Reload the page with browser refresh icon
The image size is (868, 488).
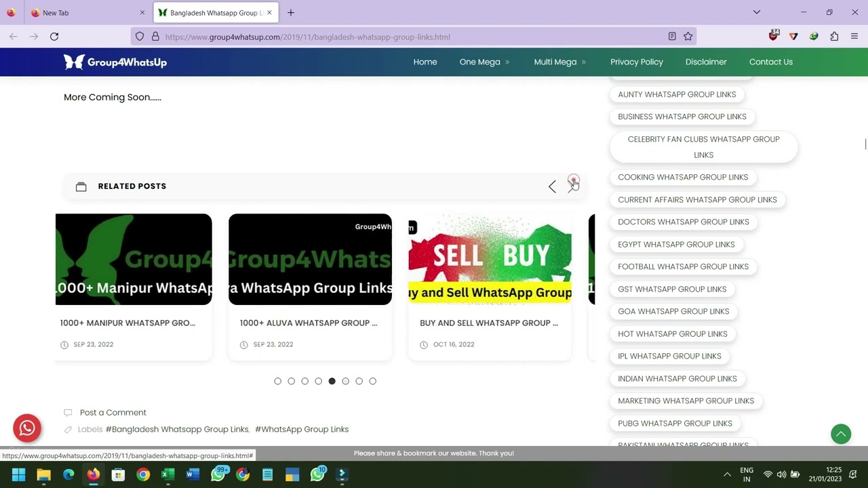click(x=54, y=37)
